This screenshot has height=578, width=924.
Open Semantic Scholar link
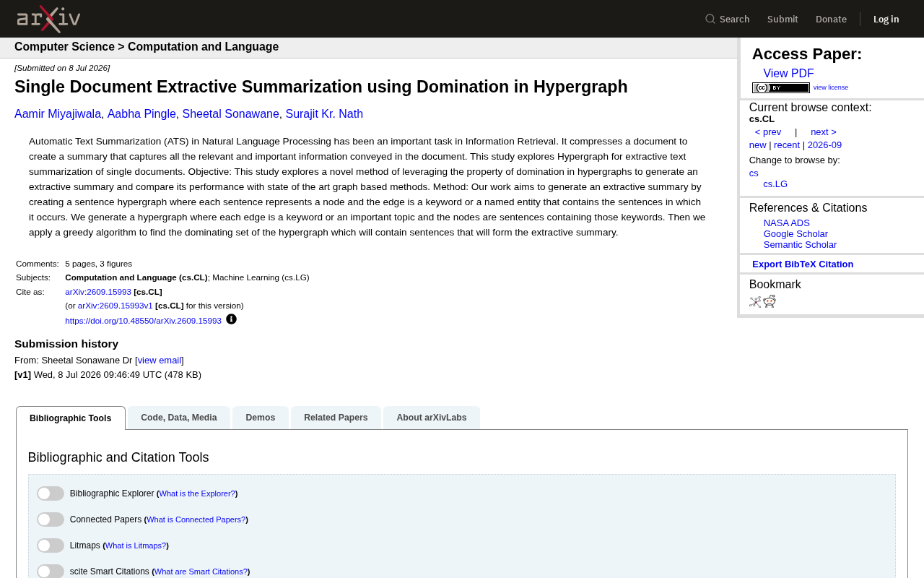coord(800,245)
